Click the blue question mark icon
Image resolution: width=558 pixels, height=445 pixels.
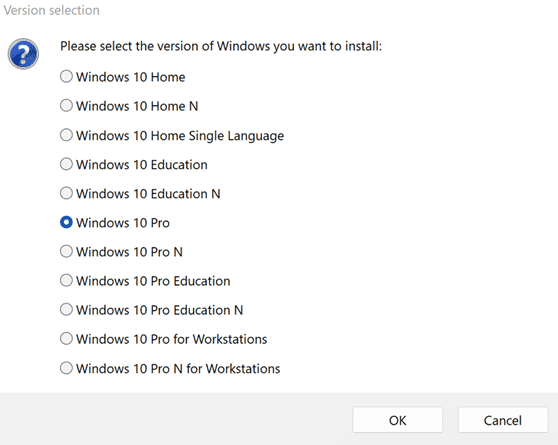pos(23,54)
